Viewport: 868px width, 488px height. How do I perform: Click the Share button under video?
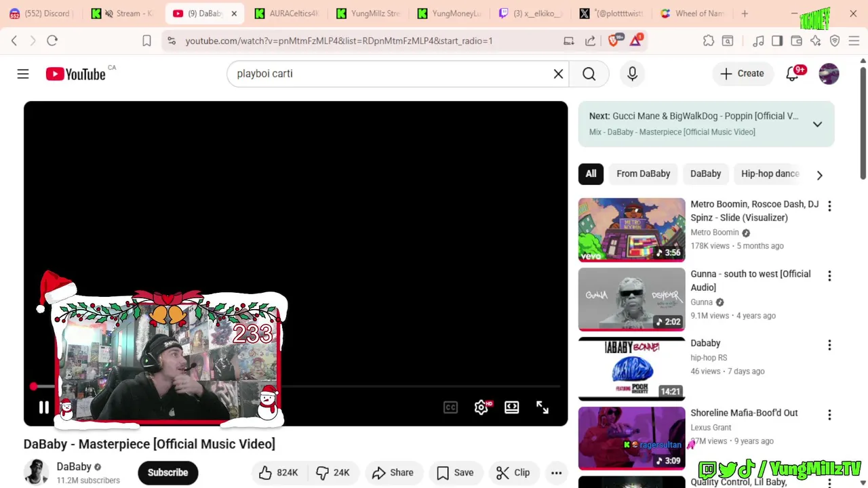pyautogui.click(x=393, y=472)
